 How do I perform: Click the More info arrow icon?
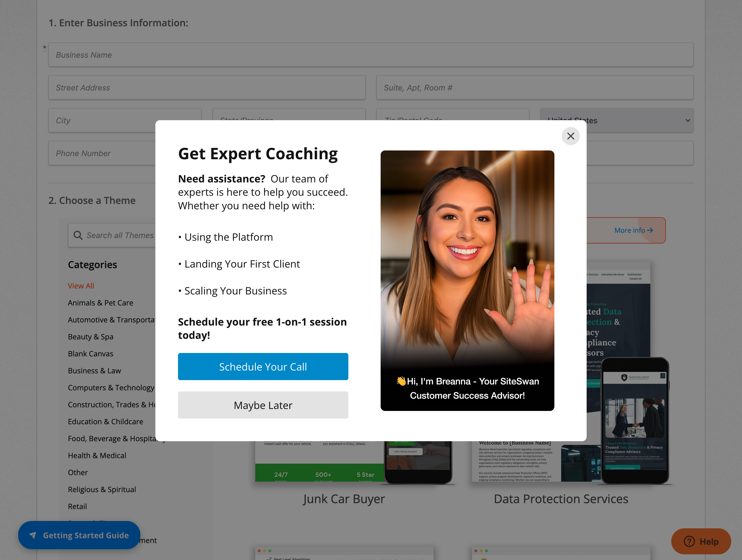(x=650, y=231)
